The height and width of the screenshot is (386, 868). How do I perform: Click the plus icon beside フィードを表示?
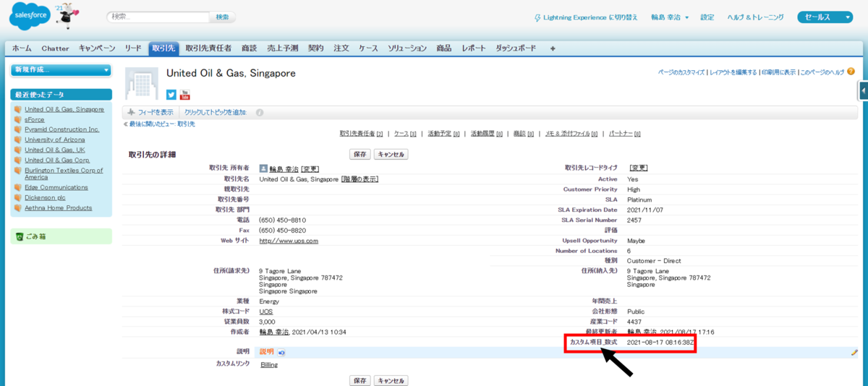pos(131,113)
